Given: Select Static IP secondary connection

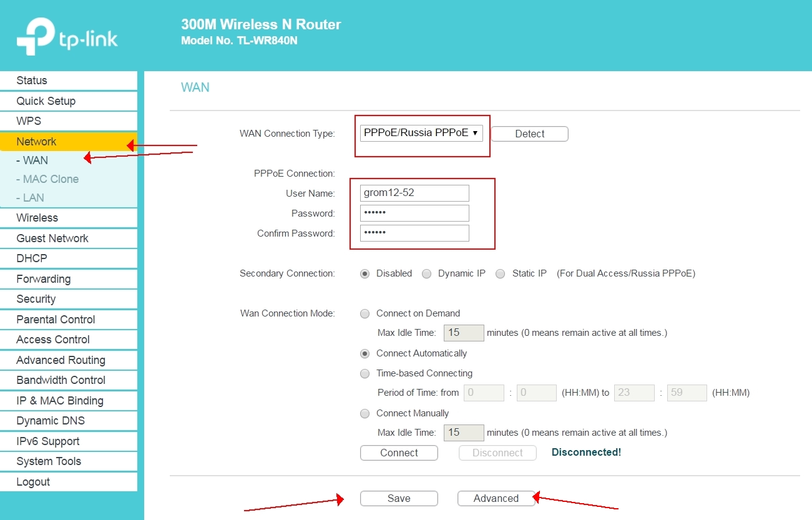Looking at the screenshot, I should [x=500, y=273].
